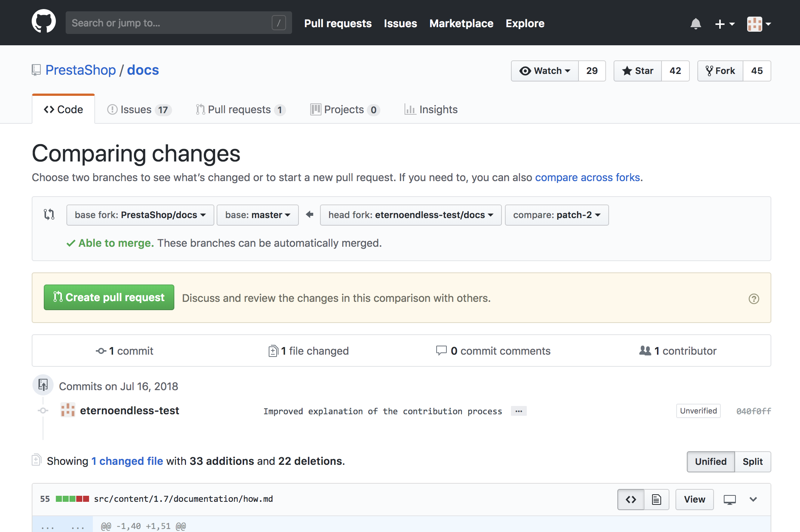Open the base fork PrestaShop/docs dropdown
The image size is (800, 532).
(x=140, y=215)
